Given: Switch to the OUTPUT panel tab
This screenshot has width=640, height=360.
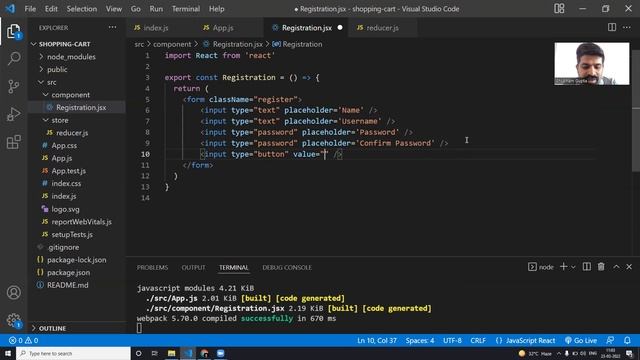Looking at the screenshot, I should click(x=193, y=267).
